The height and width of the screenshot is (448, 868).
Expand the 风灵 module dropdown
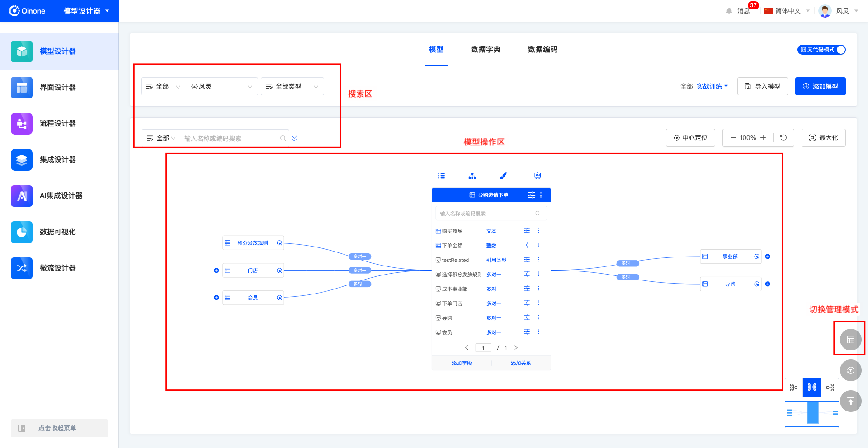(x=222, y=86)
